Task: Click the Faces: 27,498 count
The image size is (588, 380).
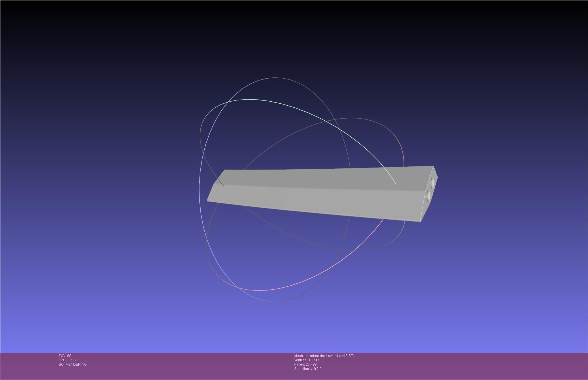Action: [x=306, y=364]
